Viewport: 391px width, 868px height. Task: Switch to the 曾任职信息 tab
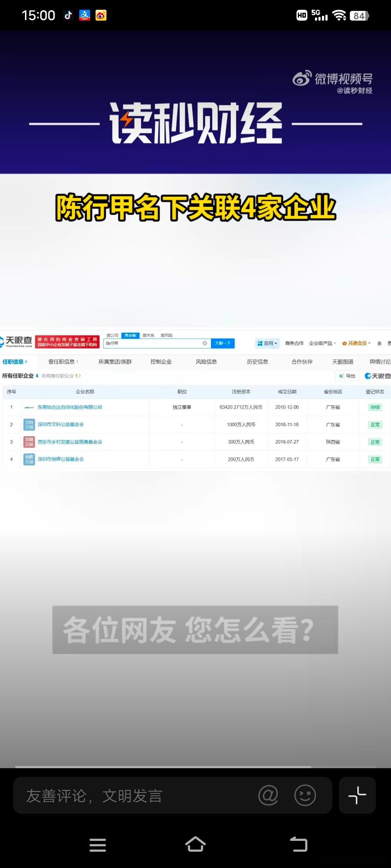[x=63, y=362]
